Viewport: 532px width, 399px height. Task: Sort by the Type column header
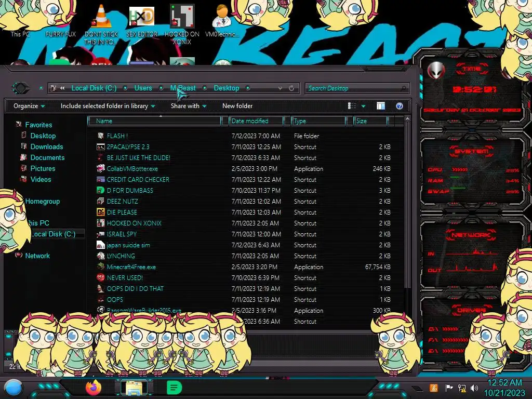318,121
